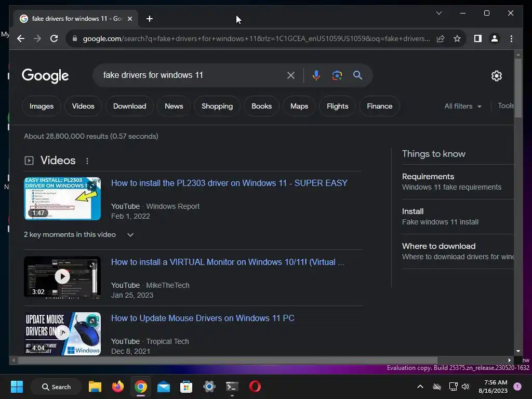The height and width of the screenshot is (399, 532).
Task: Switch to the Finance filter
Action: coord(379,106)
